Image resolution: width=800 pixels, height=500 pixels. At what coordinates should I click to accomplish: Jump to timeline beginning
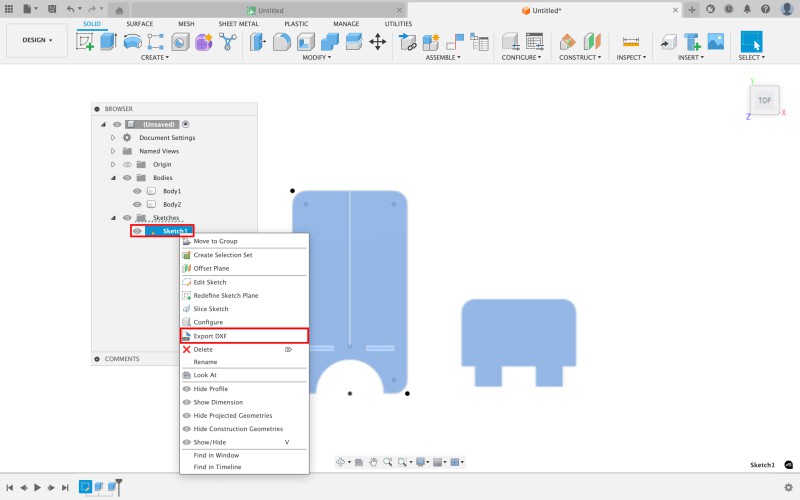tap(10, 487)
